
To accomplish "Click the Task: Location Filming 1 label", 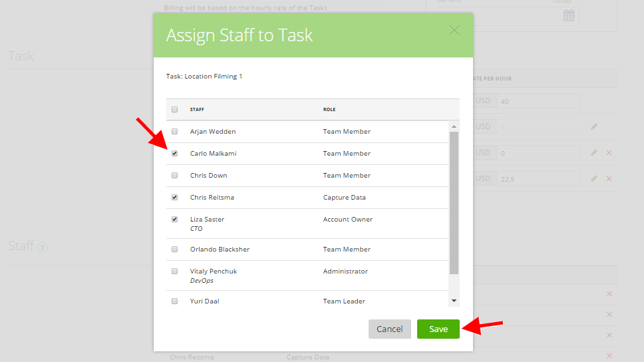I will (204, 77).
